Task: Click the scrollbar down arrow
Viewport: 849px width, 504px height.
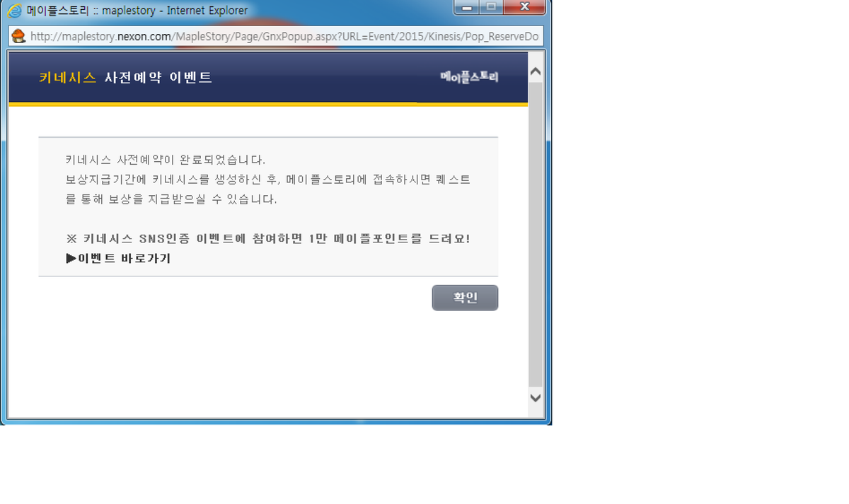Action: point(536,398)
